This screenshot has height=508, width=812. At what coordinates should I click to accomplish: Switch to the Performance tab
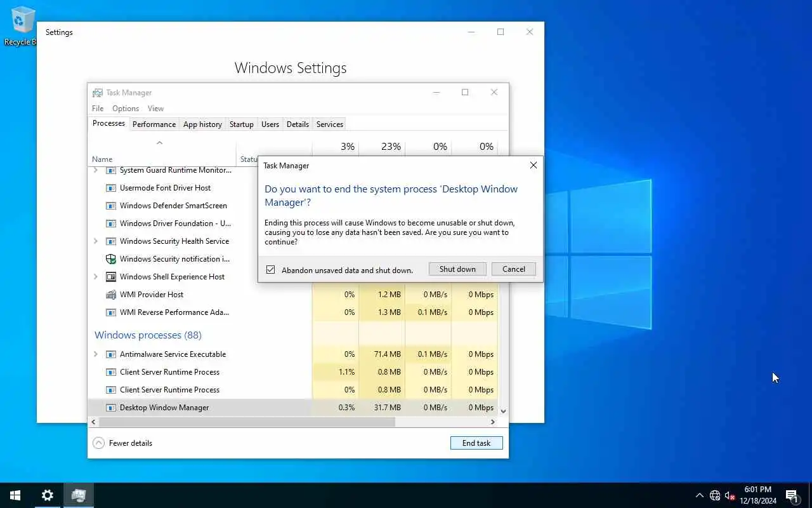(154, 124)
